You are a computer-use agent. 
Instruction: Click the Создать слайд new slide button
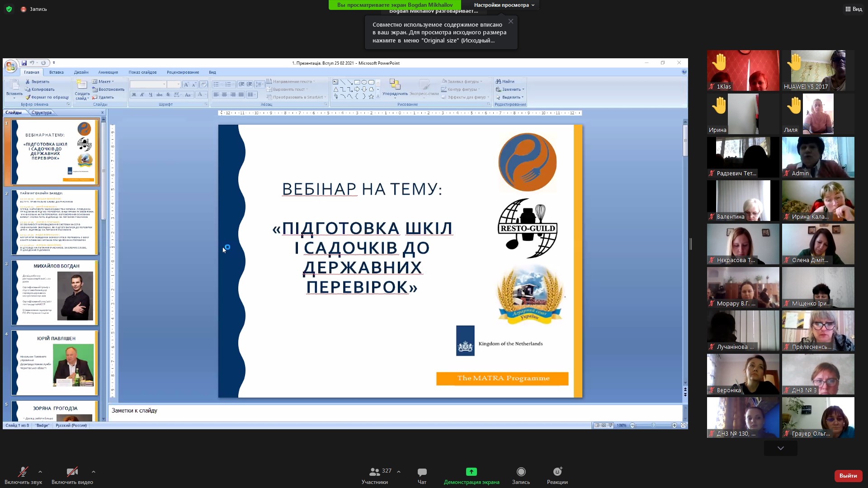[x=82, y=89]
